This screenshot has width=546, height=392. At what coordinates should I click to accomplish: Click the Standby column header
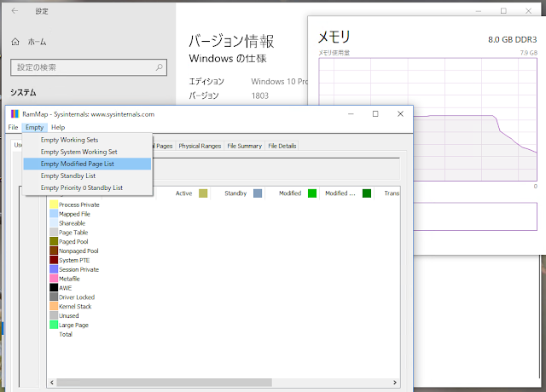(x=235, y=193)
